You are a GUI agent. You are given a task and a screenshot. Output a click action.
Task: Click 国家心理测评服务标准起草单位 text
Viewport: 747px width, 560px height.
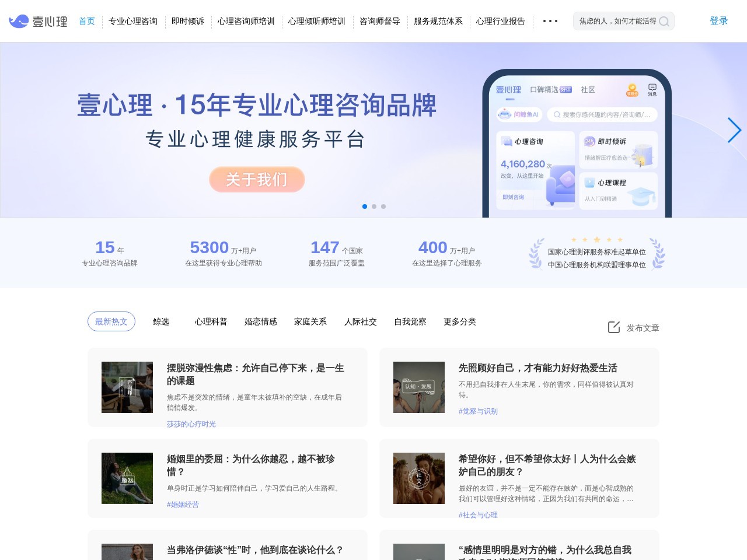click(x=597, y=252)
